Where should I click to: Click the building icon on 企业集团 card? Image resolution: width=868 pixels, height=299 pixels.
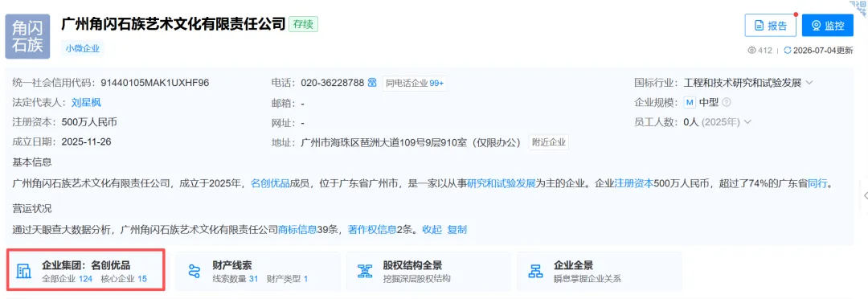pyautogui.click(x=24, y=272)
